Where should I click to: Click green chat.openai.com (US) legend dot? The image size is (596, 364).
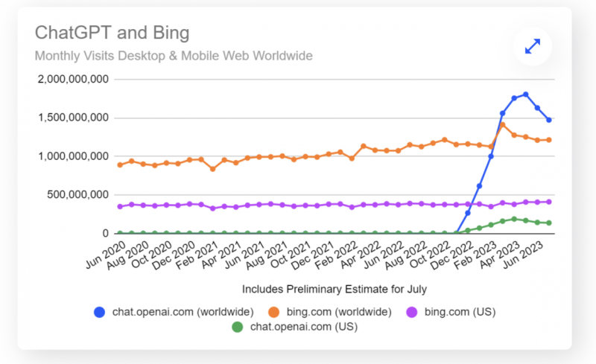pyautogui.click(x=238, y=328)
